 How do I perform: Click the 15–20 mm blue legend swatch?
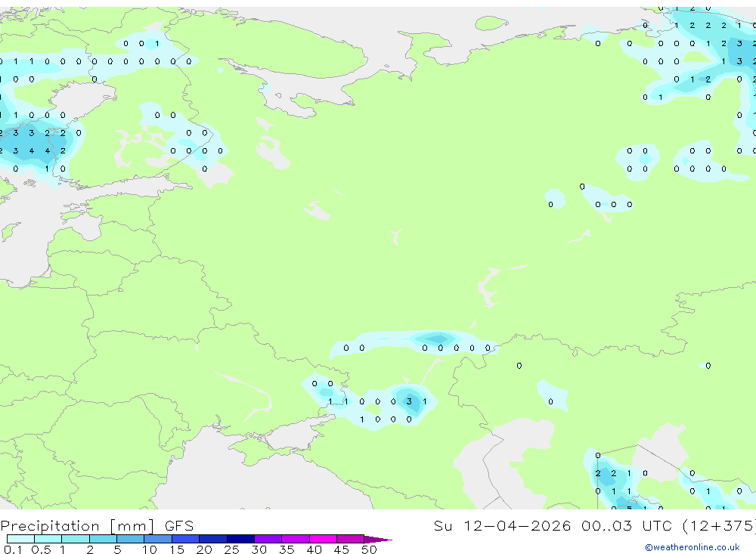coord(185,539)
